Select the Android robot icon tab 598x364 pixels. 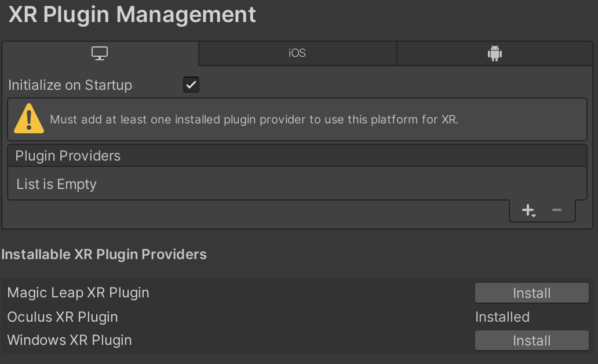[x=494, y=53]
